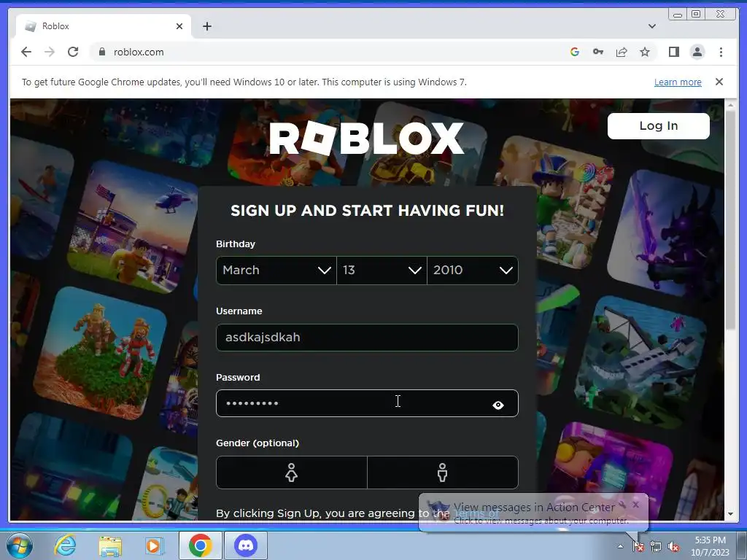Open a new tab with plus
This screenshot has height=560, width=747.
(206, 26)
